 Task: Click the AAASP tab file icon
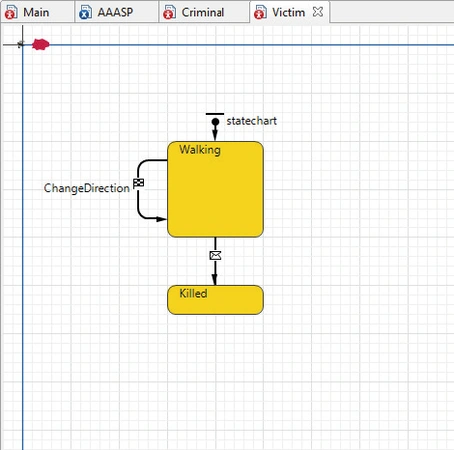pyautogui.click(x=85, y=12)
